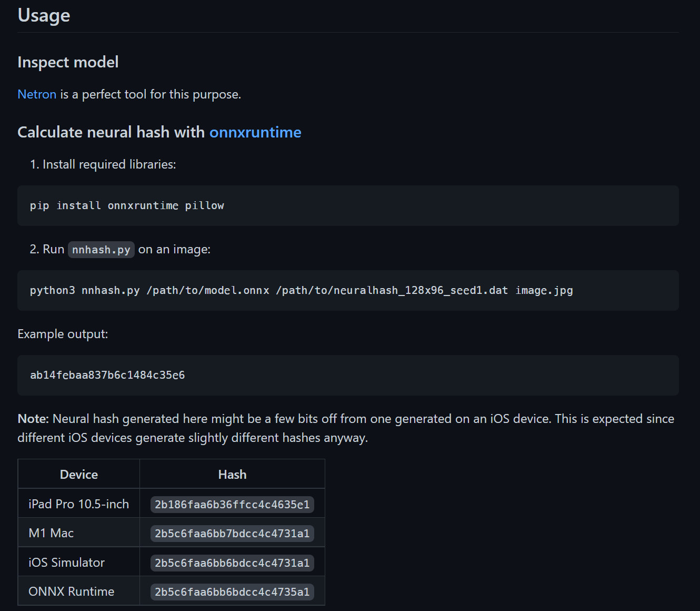Viewport: 700px width, 611px height.
Task: Click 'Calculate neural hash with' heading text
Action: [x=111, y=132]
